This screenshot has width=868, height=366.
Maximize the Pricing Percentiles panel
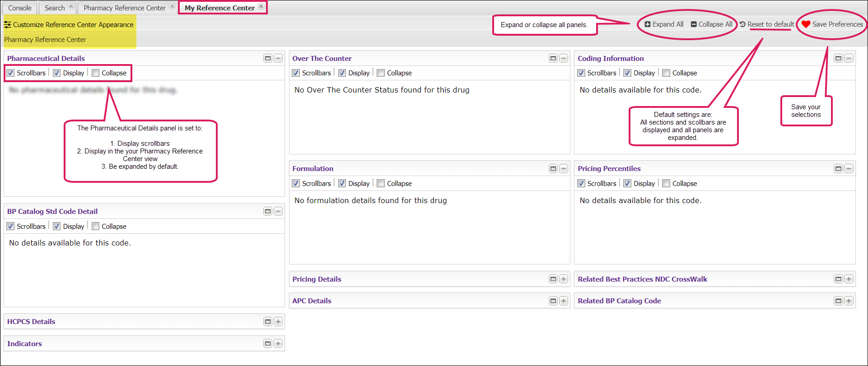coord(838,168)
